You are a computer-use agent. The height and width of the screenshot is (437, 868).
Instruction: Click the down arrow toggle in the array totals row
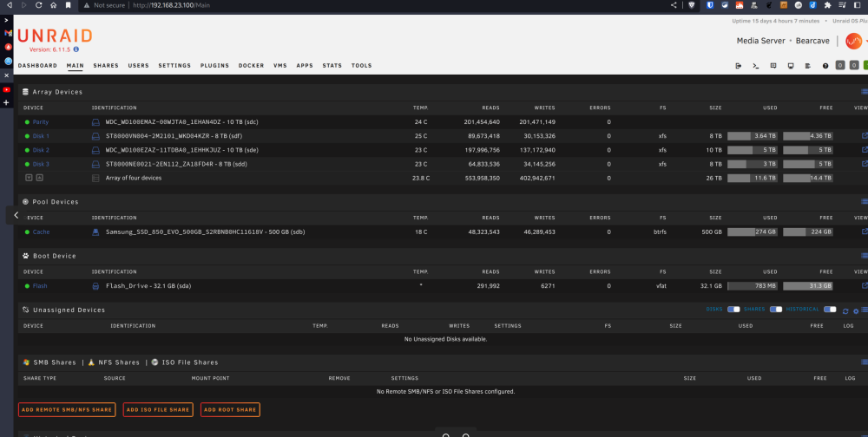pos(29,178)
